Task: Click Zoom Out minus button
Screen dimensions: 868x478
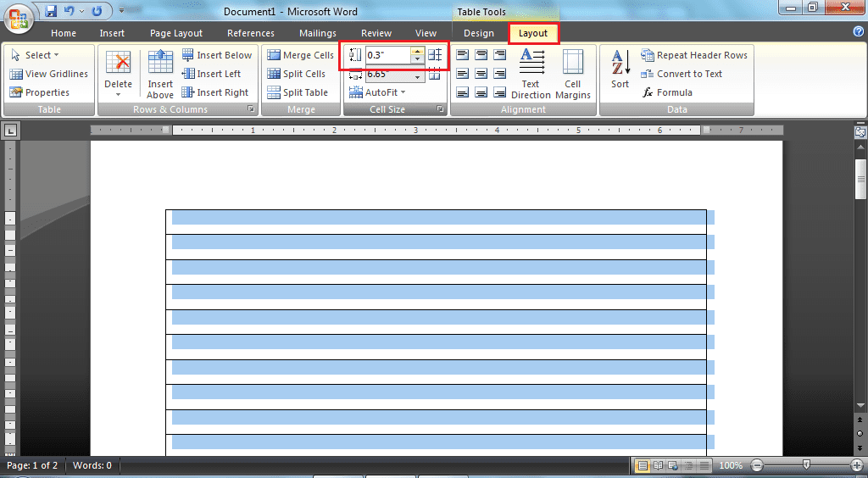Action: point(757,465)
